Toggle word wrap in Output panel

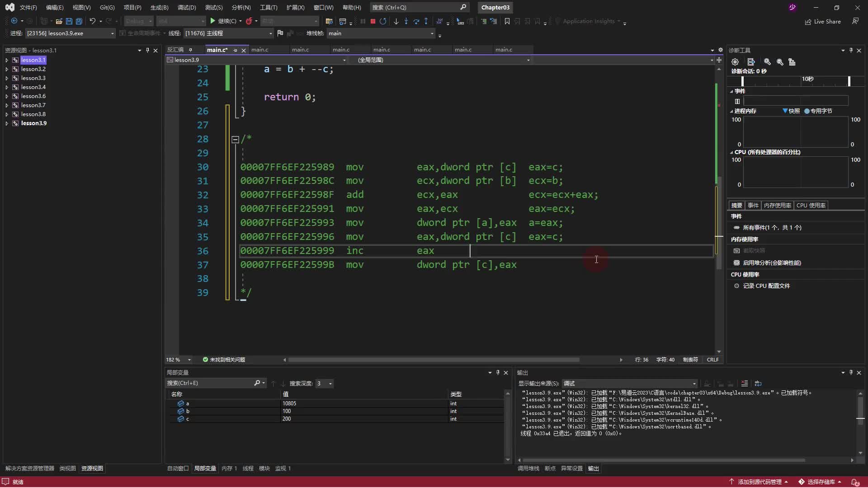[758, 384]
